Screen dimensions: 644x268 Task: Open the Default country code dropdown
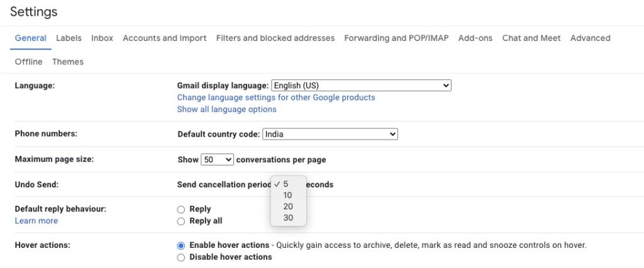coord(330,134)
